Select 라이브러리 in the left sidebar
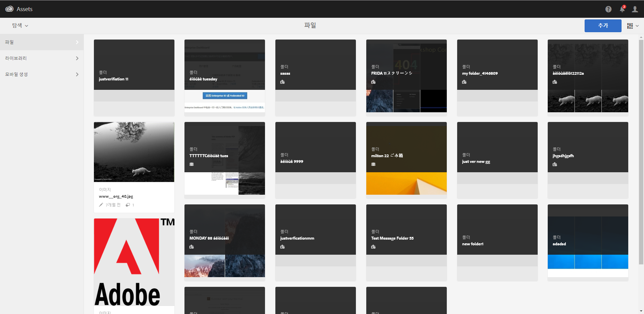Screen dimensions: 644x314 click(42, 58)
